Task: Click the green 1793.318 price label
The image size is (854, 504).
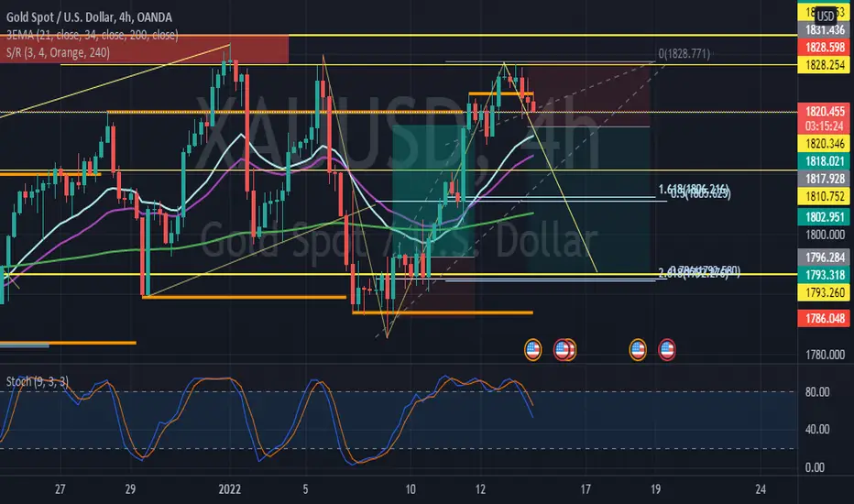Action: click(825, 275)
